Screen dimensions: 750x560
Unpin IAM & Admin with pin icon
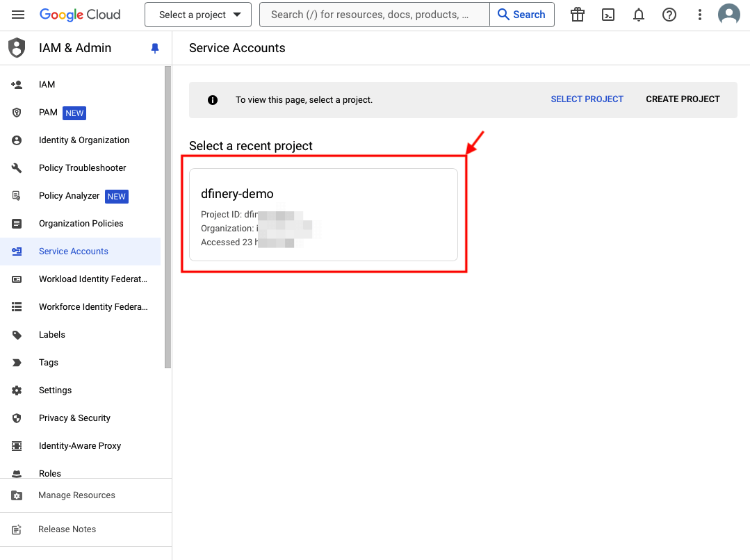point(154,48)
